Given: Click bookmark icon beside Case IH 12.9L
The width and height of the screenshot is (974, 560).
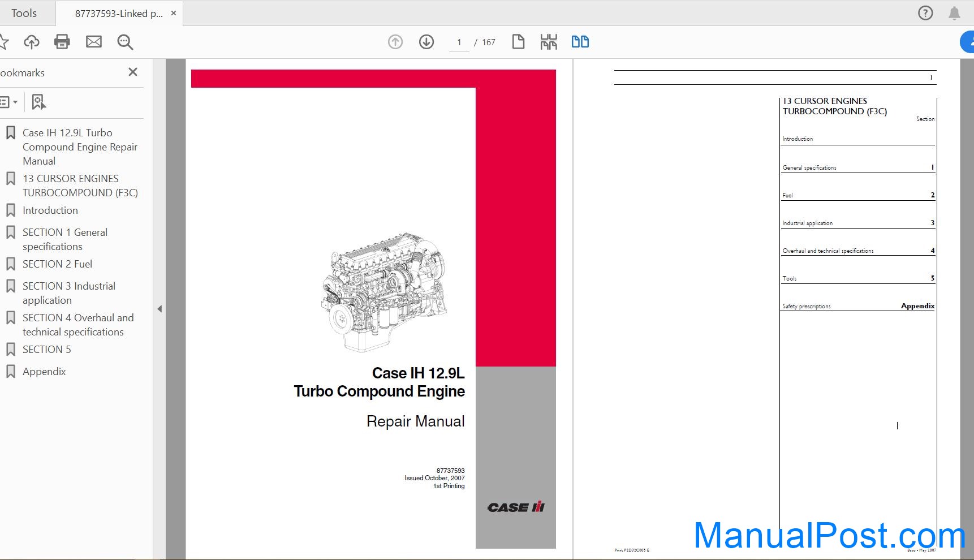Looking at the screenshot, I should pos(11,133).
